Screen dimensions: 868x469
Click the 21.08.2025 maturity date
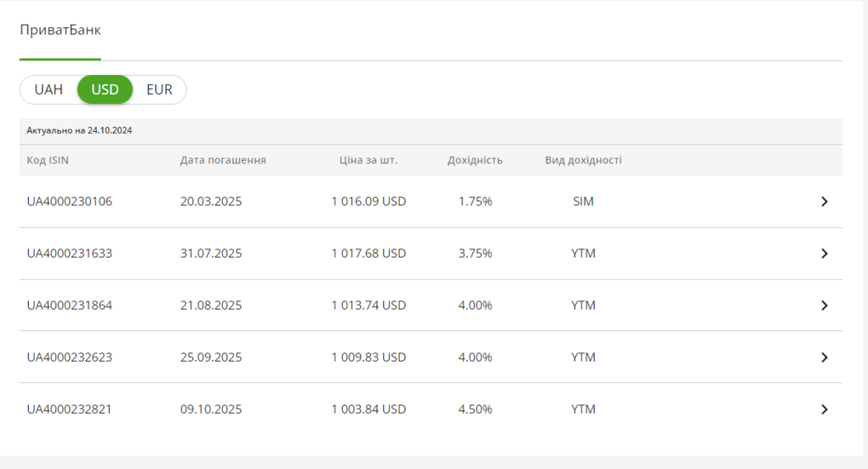(211, 306)
